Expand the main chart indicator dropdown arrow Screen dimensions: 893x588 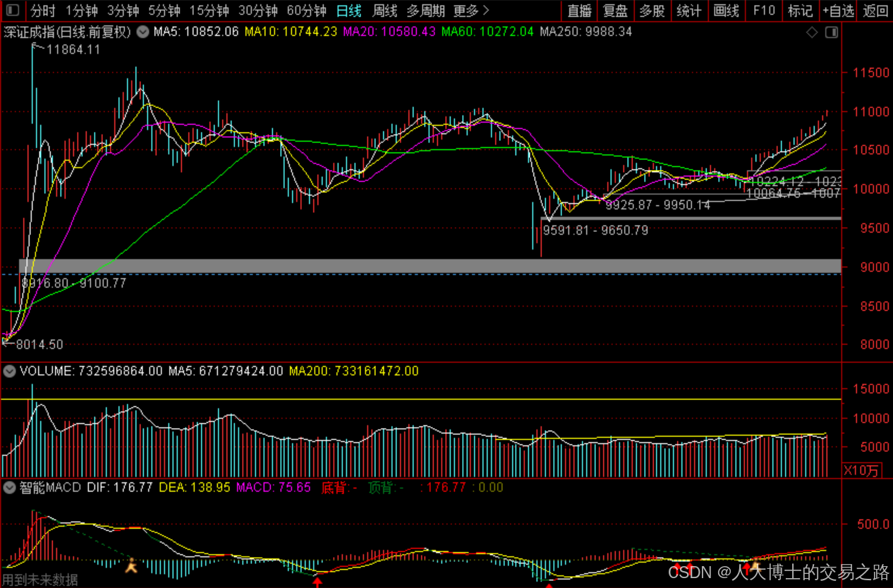coord(143,32)
